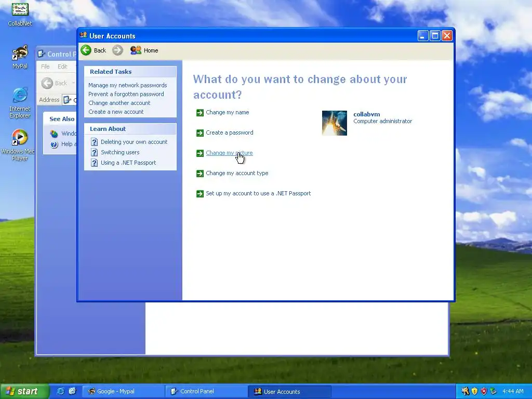Click the Computer administrator text
The height and width of the screenshot is (399, 532).
pyautogui.click(x=383, y=121)
